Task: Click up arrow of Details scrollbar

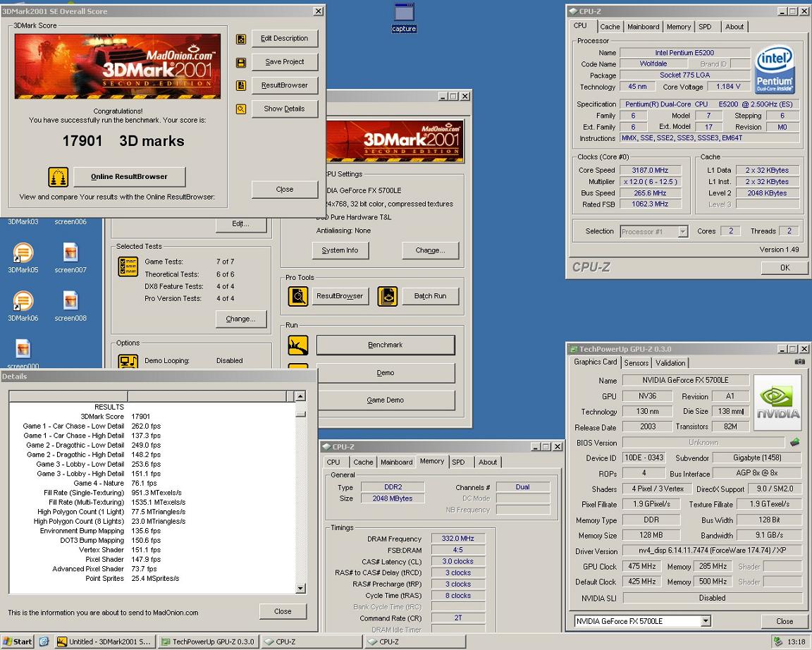Action: coord(300,397)
